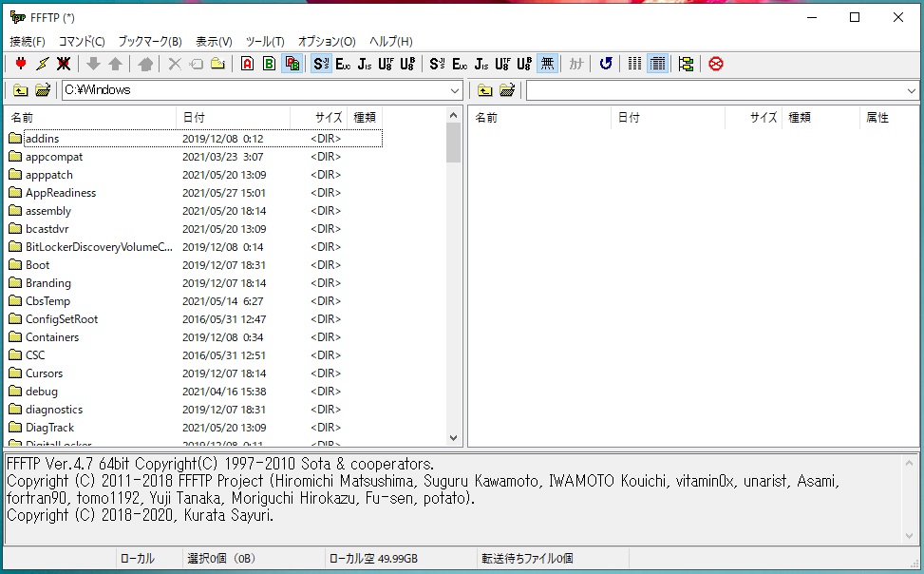The width and height of the screenshot is (924, 574).
Task: Open the ブックマーク(B) menu
Action: (x=150, y=42)
